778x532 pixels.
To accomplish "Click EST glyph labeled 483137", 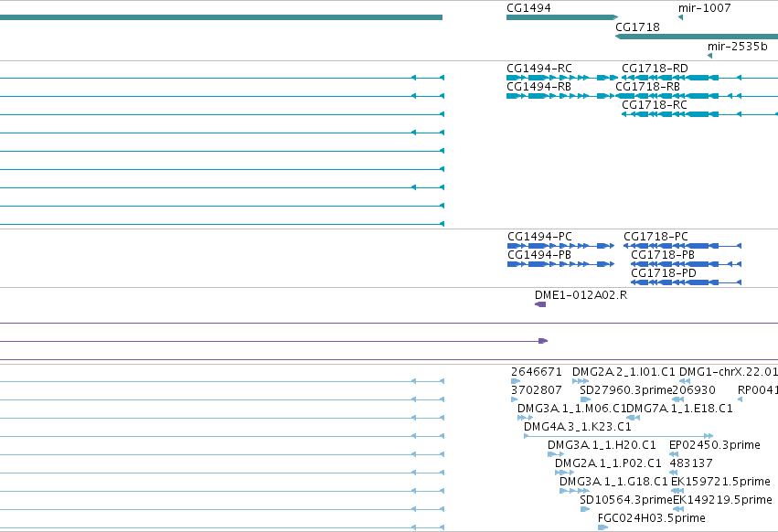I will click(x=675, y=473).
